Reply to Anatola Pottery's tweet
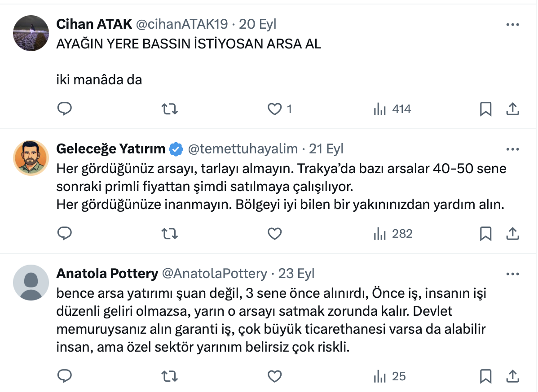The width and height of the screenshot is (538, 392). click(65, 376)
